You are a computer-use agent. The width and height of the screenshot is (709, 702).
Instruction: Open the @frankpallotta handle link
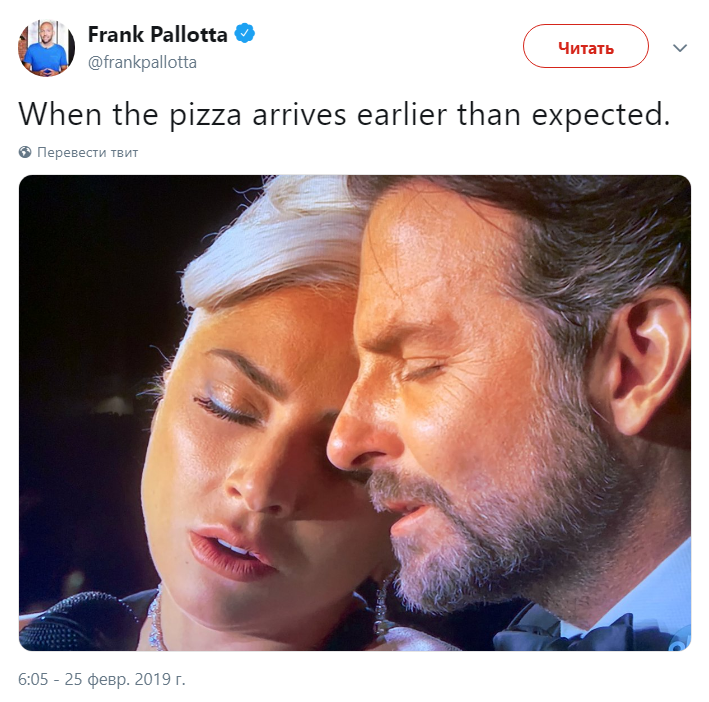[x=142, y=62]
